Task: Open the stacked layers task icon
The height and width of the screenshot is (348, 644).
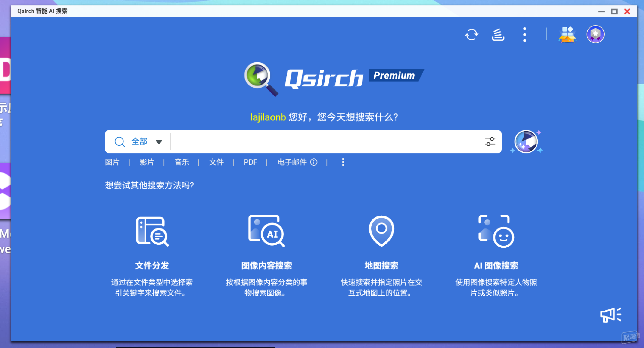Action: pos(498,35)
